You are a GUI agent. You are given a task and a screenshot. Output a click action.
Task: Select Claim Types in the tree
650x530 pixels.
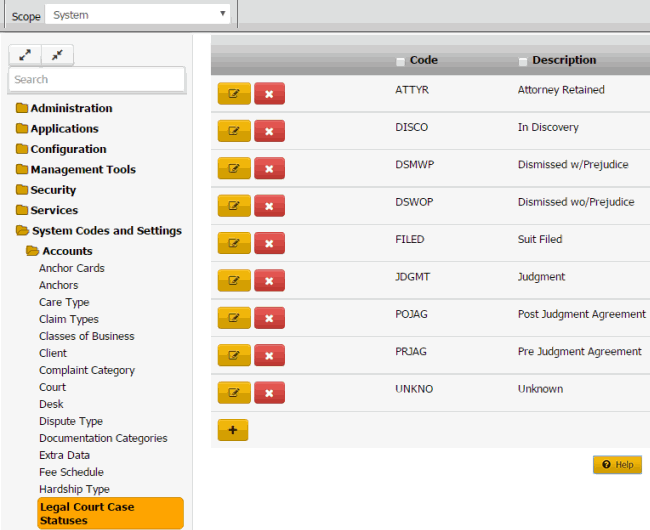point(69,319)
